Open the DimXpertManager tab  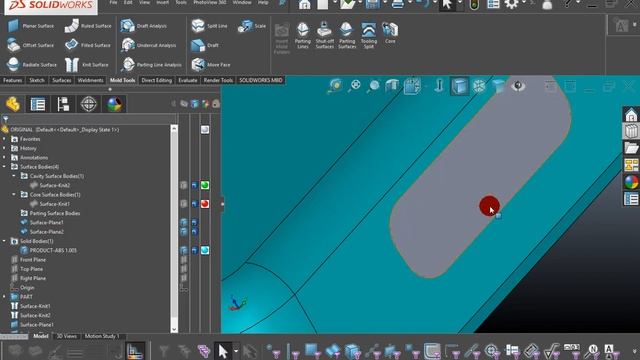pos(89,104)
